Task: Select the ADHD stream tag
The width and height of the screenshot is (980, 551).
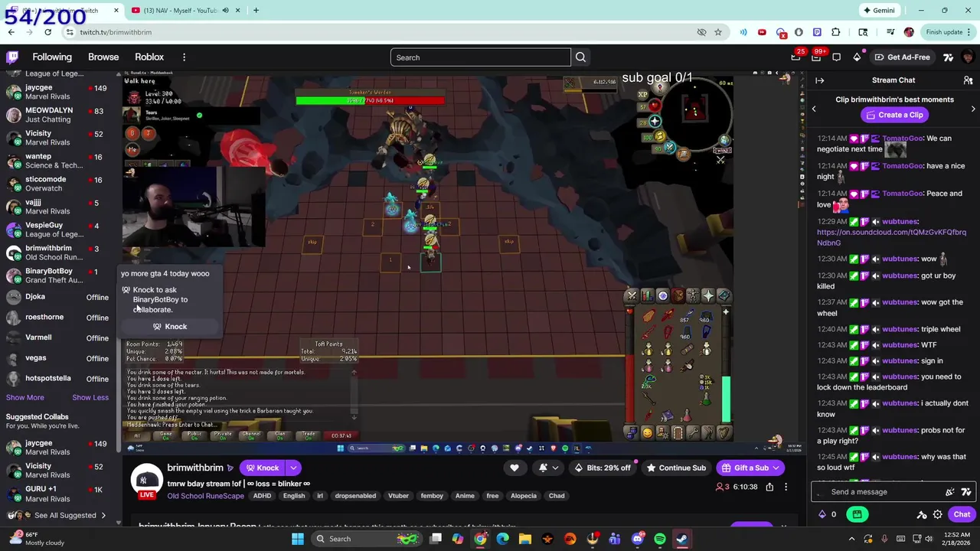Action: point(262,496)
